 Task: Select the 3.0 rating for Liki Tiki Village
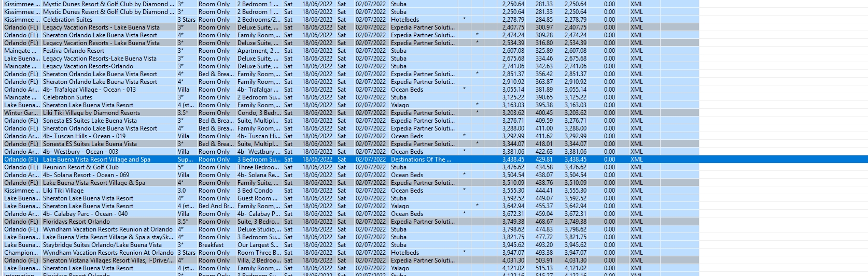[x=181, y=191]
